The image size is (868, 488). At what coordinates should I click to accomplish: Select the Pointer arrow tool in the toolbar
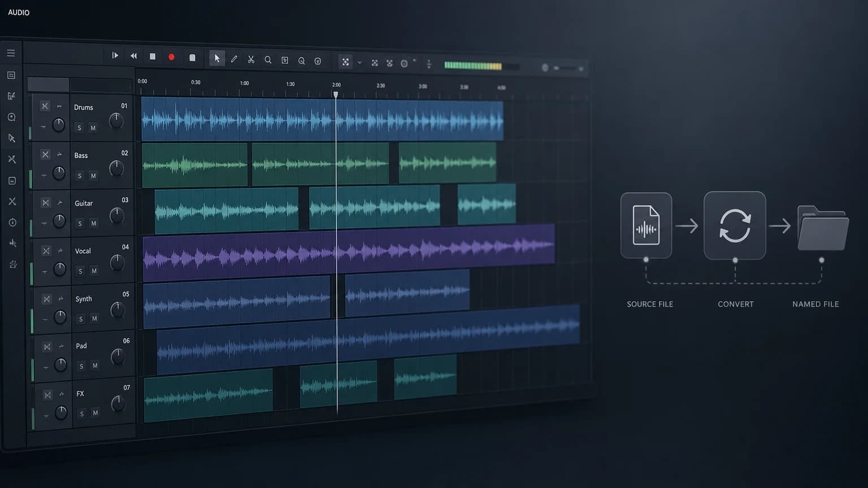[x=216, y=58]
